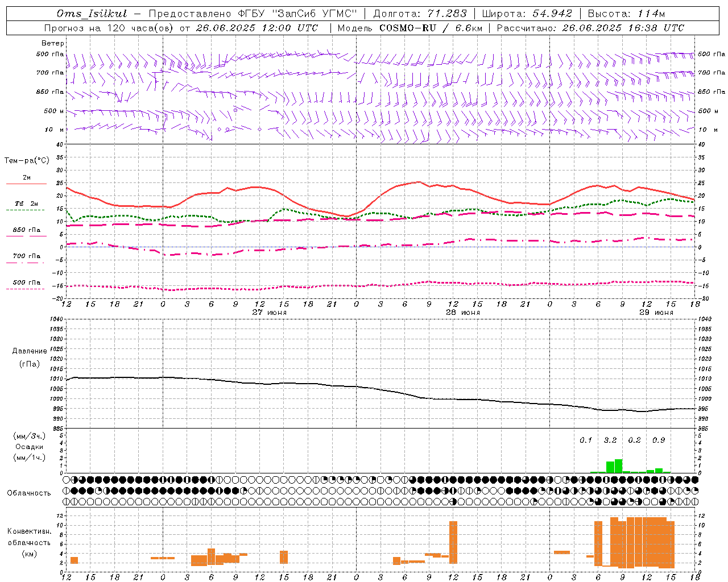This screenshot has height=582, width=728.
Task: Click the '27 июня' date label
Action: click(x=270, y=313)
